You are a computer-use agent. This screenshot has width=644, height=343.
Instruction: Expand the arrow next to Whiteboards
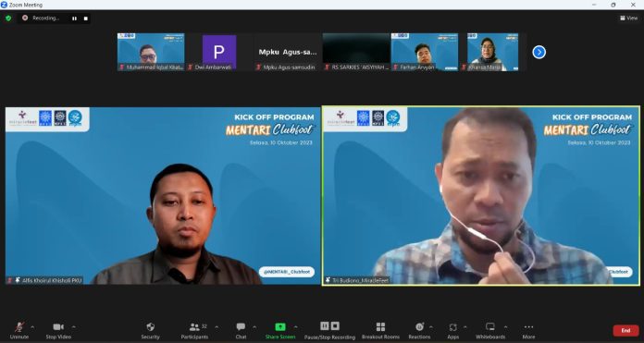click(505, 327)
